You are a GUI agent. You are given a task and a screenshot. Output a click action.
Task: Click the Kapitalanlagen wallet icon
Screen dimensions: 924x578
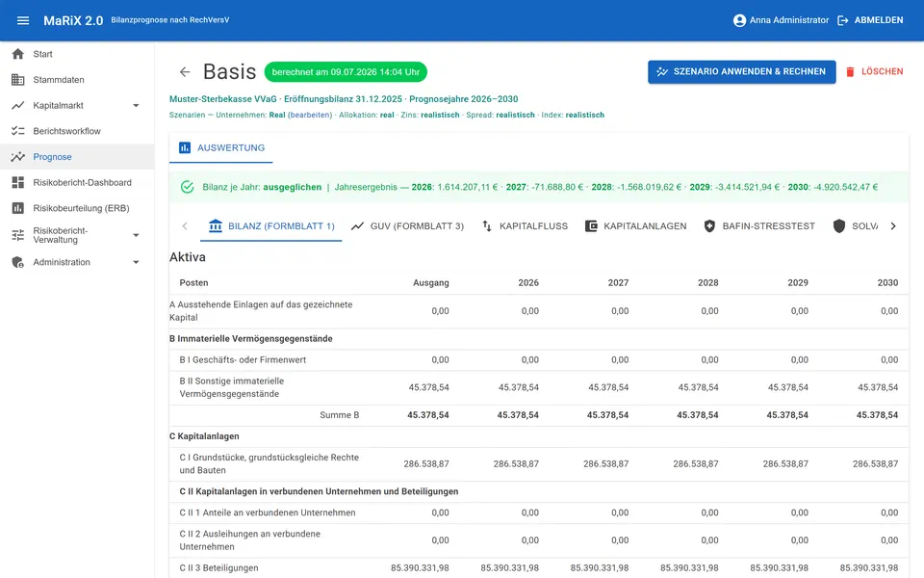click(591, 225)
